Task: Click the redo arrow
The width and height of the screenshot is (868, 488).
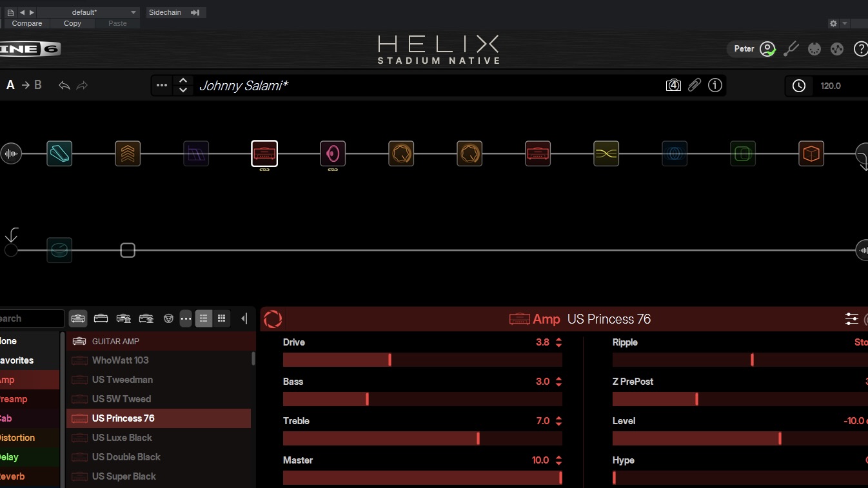Action: pyautogui.click(x=82, y=85)
